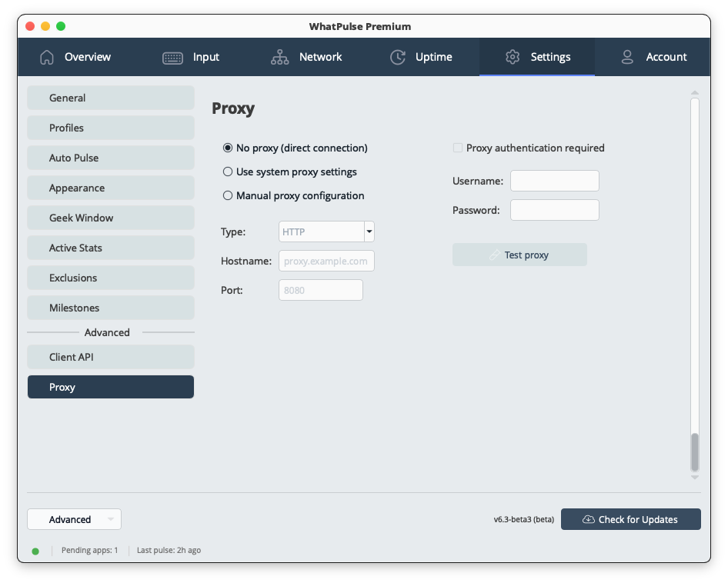Click the Check for Updates button

coord(630,519)
